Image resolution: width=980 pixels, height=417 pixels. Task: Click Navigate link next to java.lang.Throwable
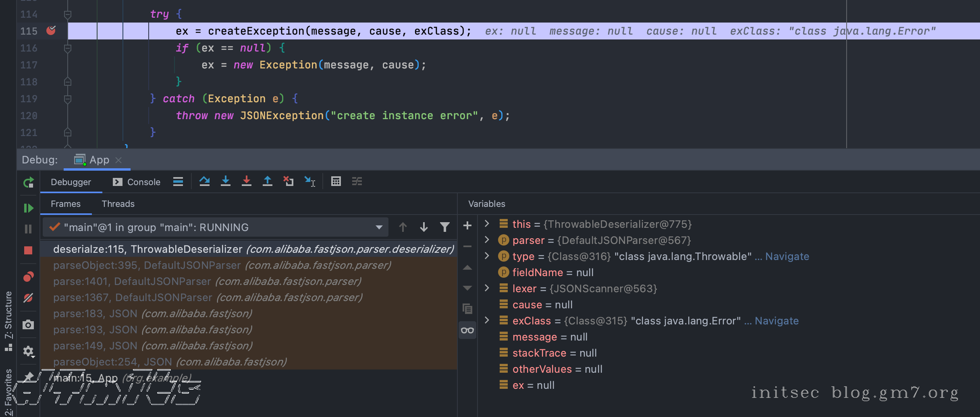(787, 256)
